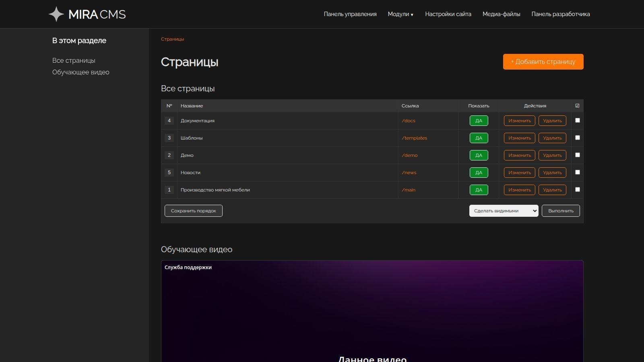644x362 pixels.
Task: Expand the Модули menu
Action: click(400, 14)
